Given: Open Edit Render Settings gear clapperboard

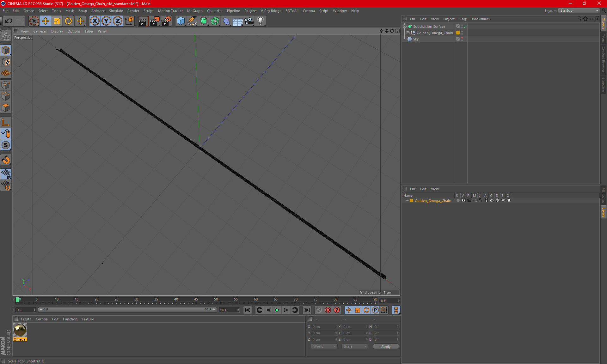Looking at the screenshot, I should [166, 21].
